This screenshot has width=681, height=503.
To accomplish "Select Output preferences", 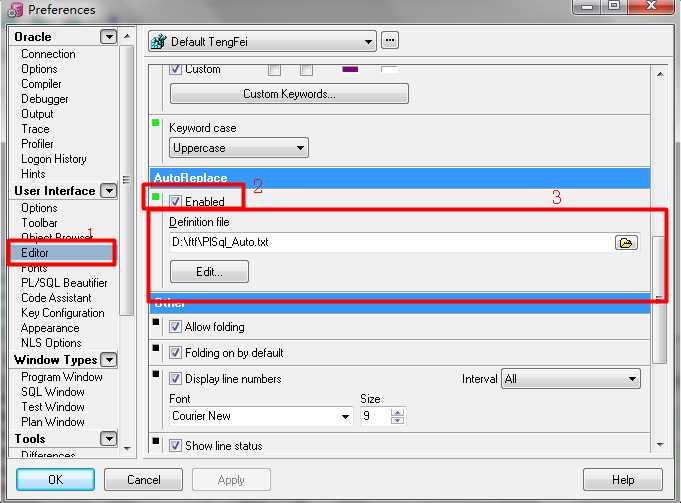I will tap(37, 114).
